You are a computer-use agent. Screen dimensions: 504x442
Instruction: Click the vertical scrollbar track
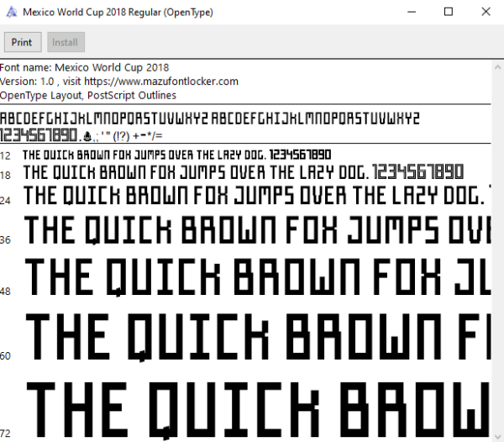pos(497,252)
